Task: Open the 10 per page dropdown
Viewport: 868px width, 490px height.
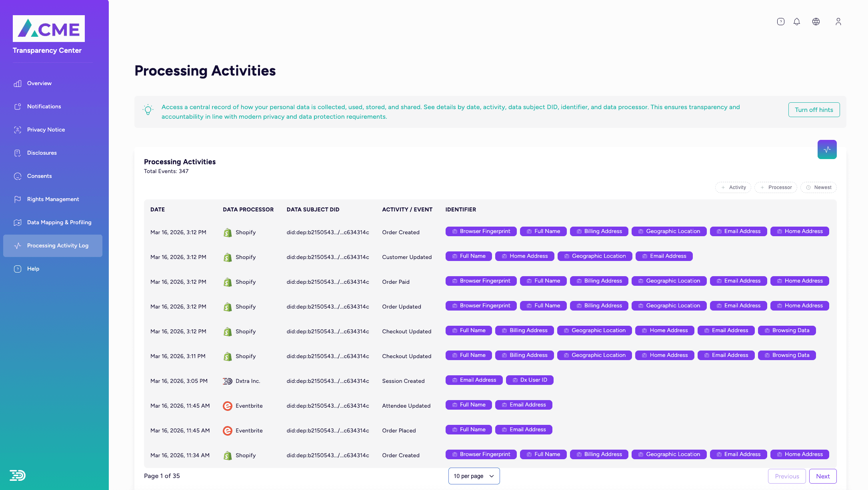Action: pyautogui.click(x=474, y=476)
